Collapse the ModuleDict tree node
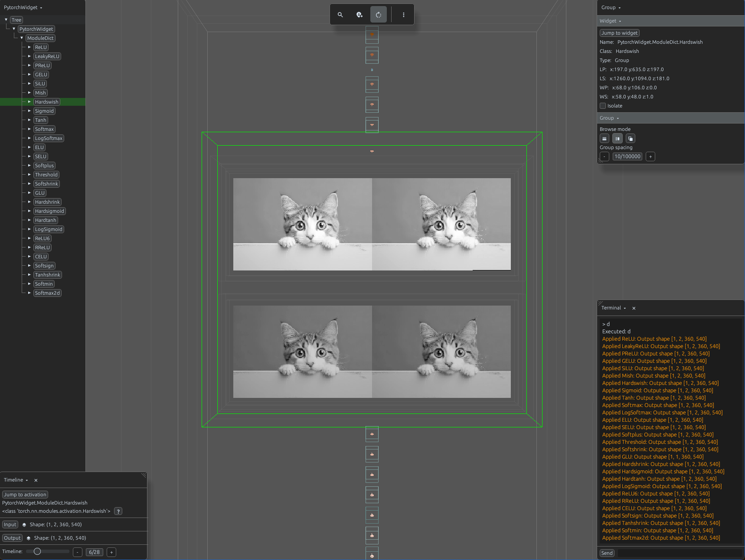 click(x=22, y=38)
